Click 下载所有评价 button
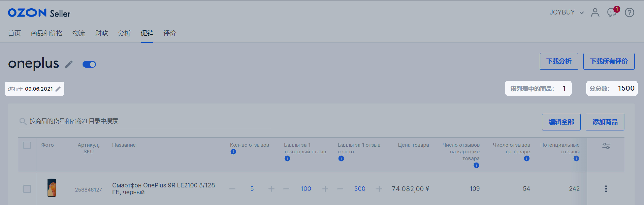 tap(609, 61)
